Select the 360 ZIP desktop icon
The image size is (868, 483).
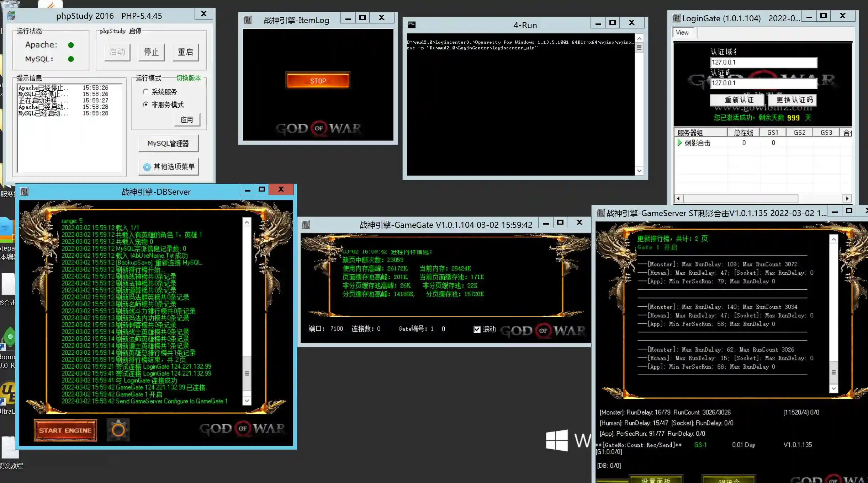pyautogui.click(x=7, y=229)
